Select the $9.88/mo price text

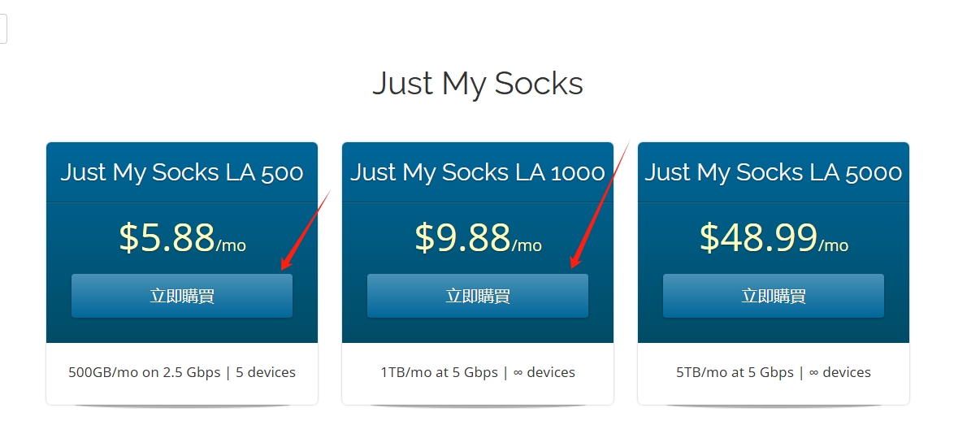coord(478,237)
